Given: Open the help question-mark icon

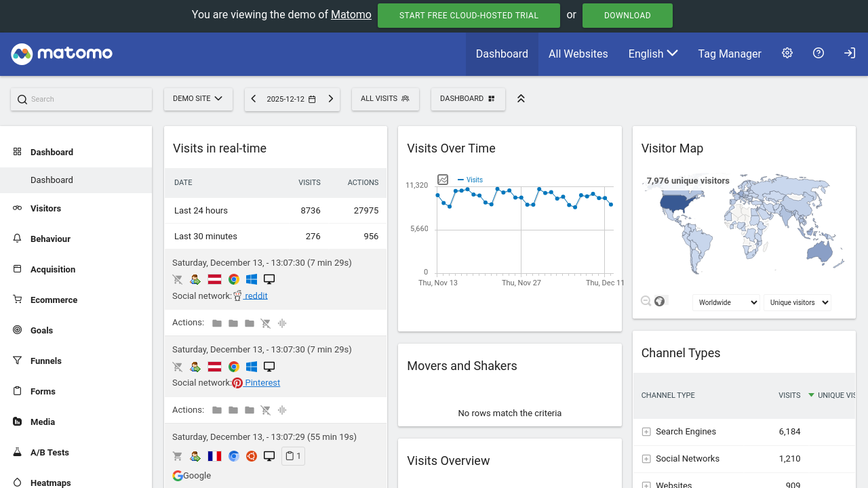Looking at the screenshot, I should coord(818,53).
